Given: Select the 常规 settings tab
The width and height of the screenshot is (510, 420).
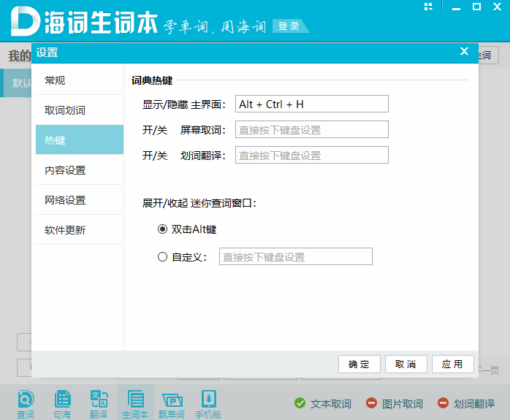Looking at the screenshot, I should pos(80,80).
